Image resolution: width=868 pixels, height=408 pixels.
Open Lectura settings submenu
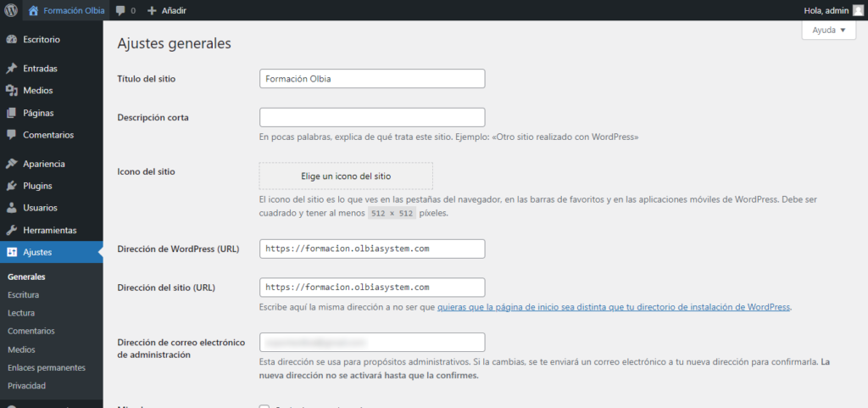(x=21, y=313)
